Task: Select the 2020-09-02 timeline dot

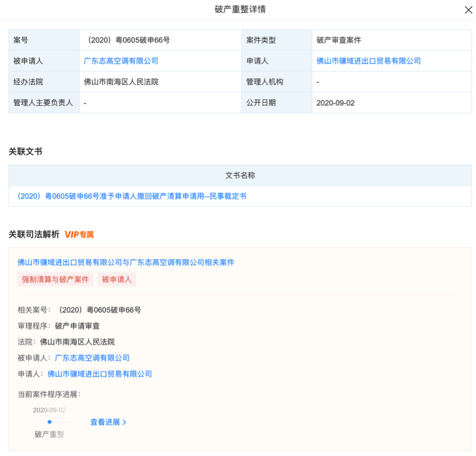Action: coord(49,422)
